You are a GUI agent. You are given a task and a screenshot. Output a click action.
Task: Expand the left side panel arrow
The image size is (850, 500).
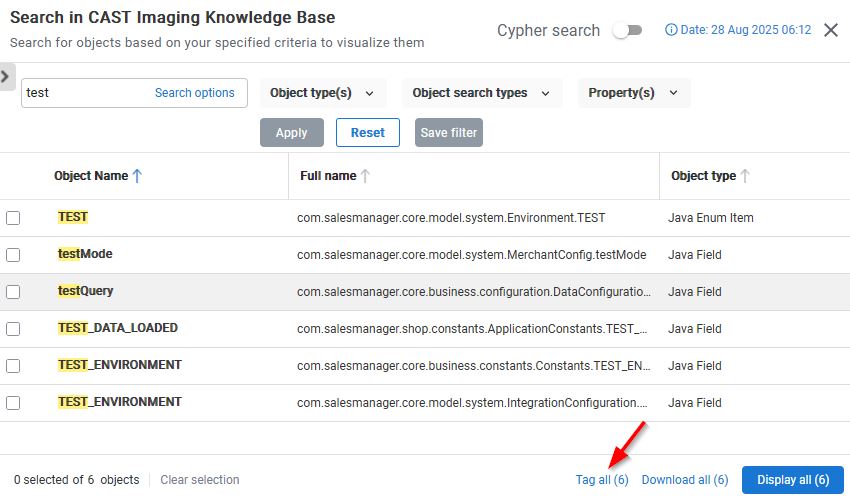(6, 76)
